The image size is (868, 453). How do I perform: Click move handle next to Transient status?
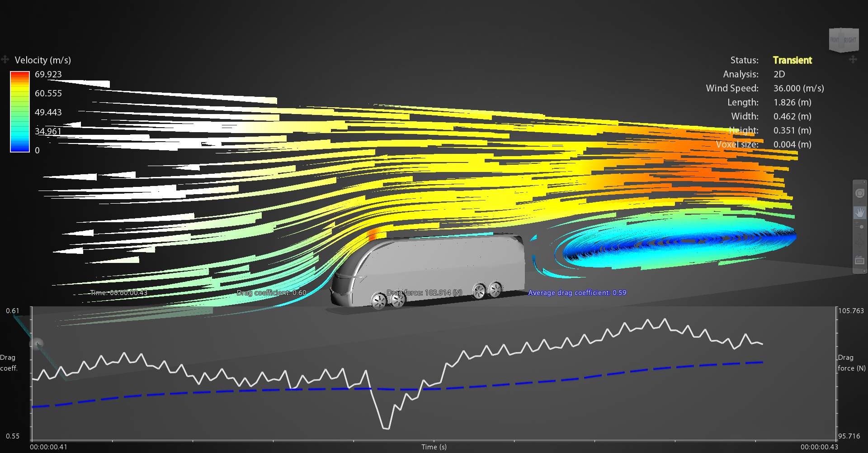tap(853, 60)
